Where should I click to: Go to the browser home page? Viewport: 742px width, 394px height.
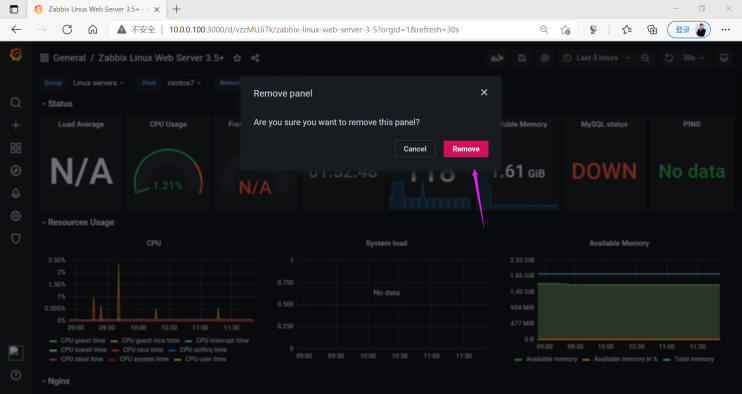coord(93,29)
